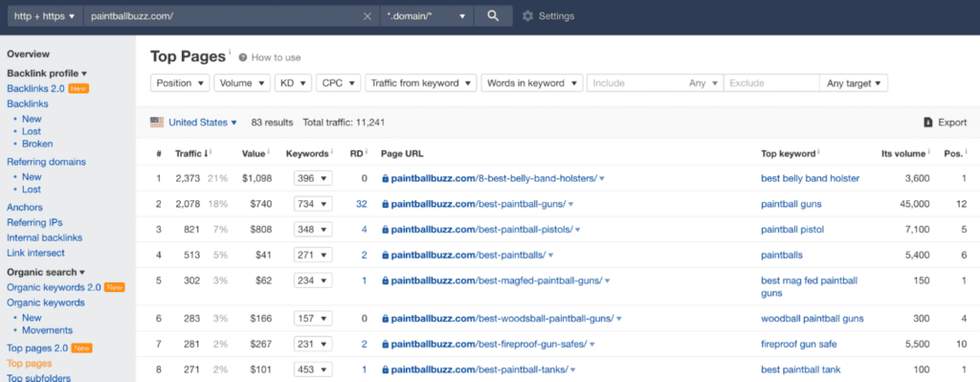This screenshot has height=382, width=980.
Task: Open the KD filter dropdown
Action: [293, 83]
